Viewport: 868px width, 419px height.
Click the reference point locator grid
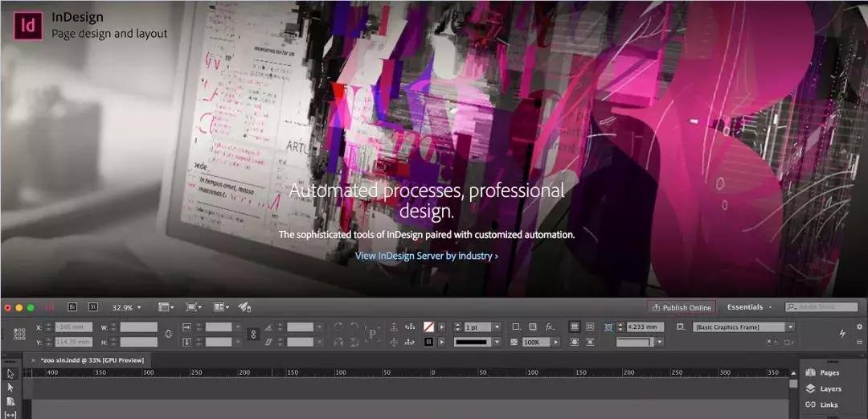click(x=19, y=334)
